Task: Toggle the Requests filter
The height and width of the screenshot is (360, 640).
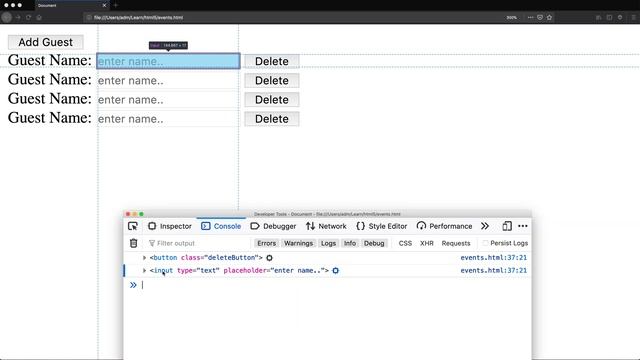Action: click(456, 243)
